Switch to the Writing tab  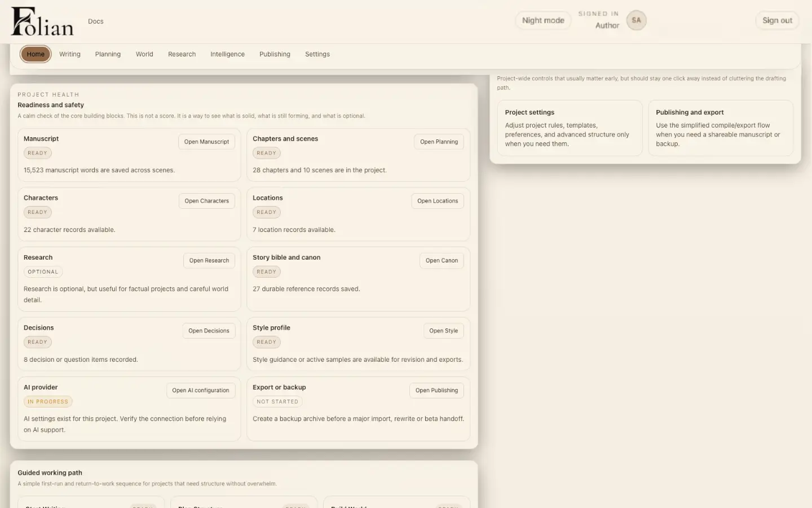pyautogui.click(x=70, y=54)
